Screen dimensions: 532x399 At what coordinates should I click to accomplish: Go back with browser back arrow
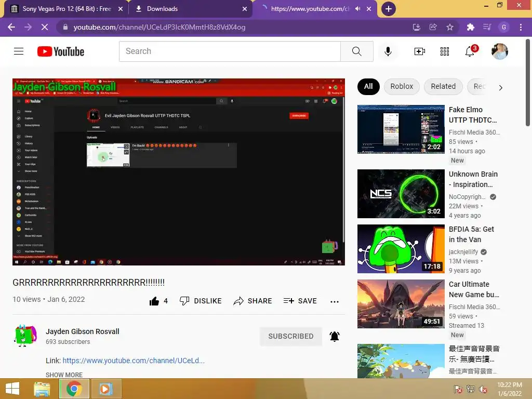(x=11, y=27)
